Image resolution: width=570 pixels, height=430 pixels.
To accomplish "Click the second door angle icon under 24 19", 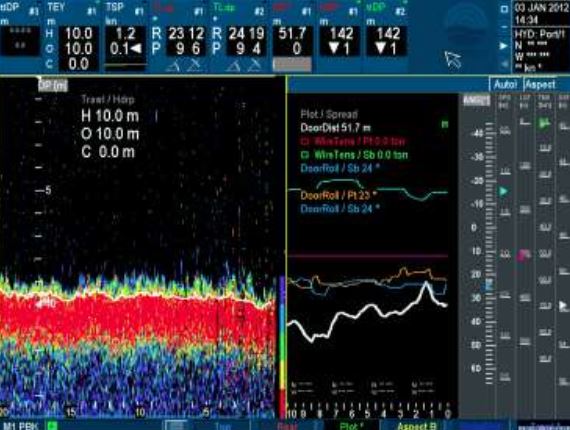I will tap(254, 66).
